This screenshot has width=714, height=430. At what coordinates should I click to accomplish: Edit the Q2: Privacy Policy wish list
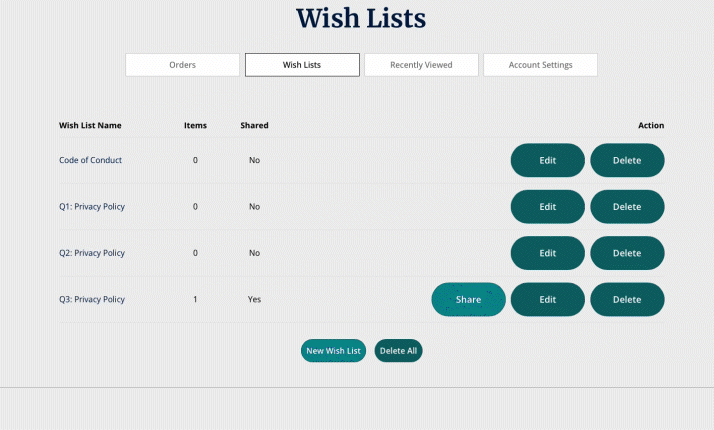[547, 253]
